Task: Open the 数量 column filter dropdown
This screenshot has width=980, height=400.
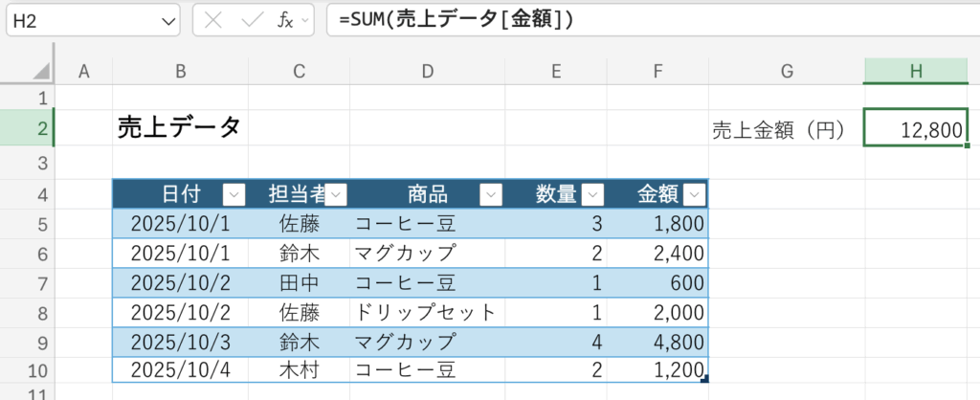Action: (x=593, y=195)
